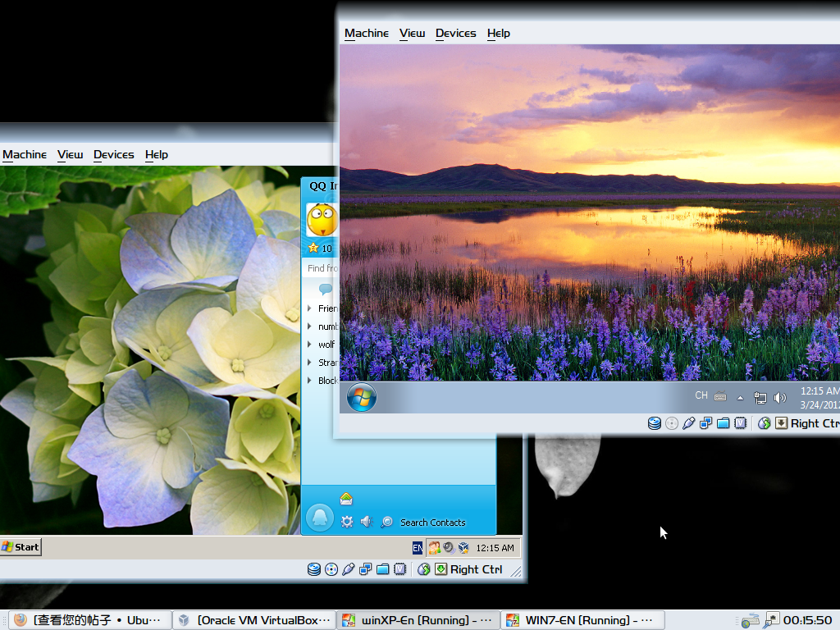This screenshot has height=630, width=840.
Task: Click keyboard capture arrow in winXP VM status bar
Action: pyautogui.click(x=441, y=569)
